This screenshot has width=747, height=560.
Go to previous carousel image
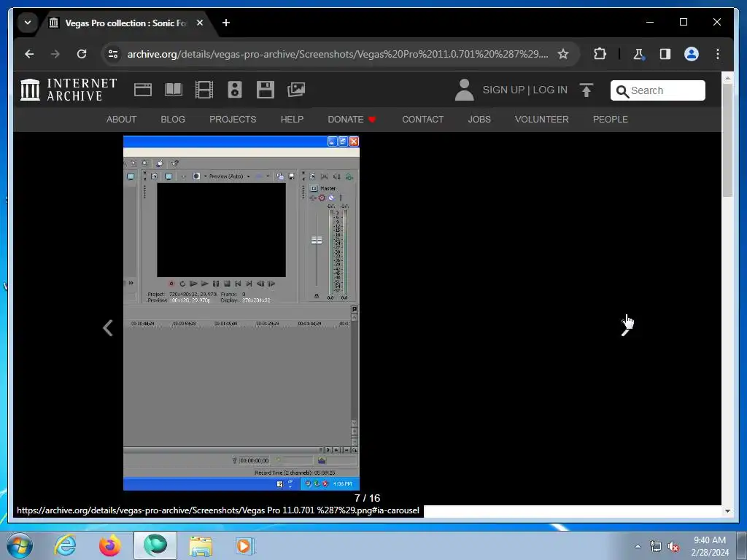pyautogui.click(x=108, y=327)
